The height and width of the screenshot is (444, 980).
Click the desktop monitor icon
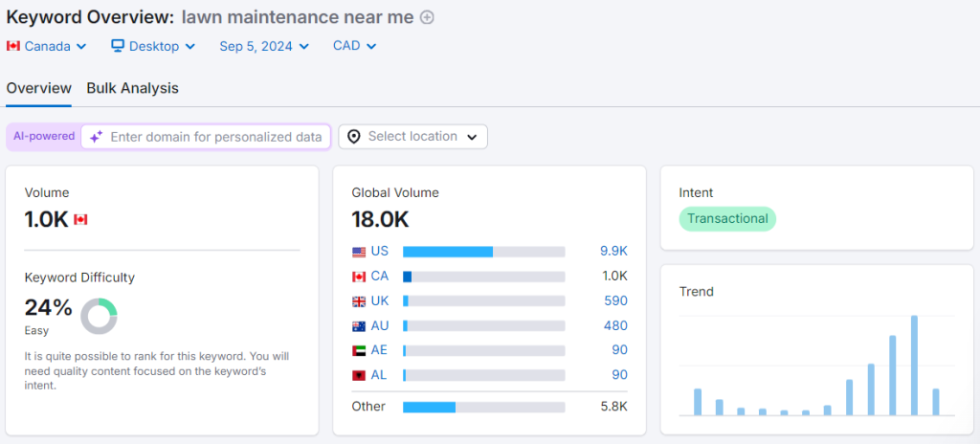118,46
